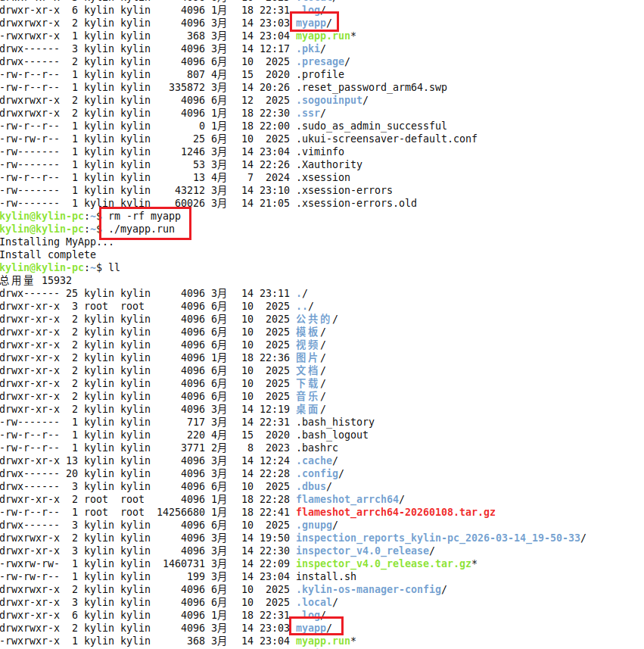Viewport: 644px width, 649px height.
Task: Click the Install complete output line
Action: (x=49, y=254)
